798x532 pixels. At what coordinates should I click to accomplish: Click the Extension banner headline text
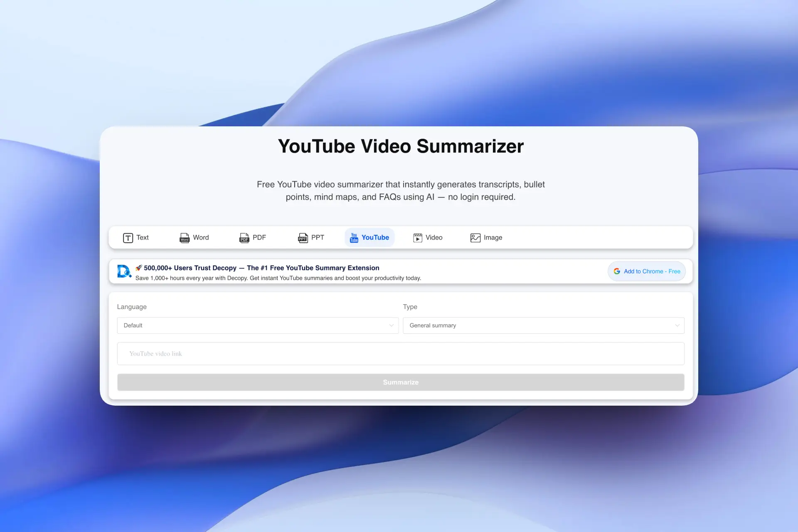261,268
